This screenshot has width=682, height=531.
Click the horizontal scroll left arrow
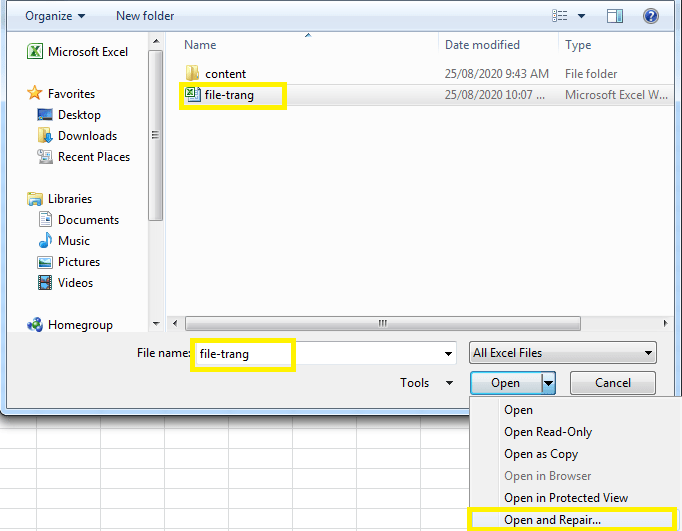175,323
